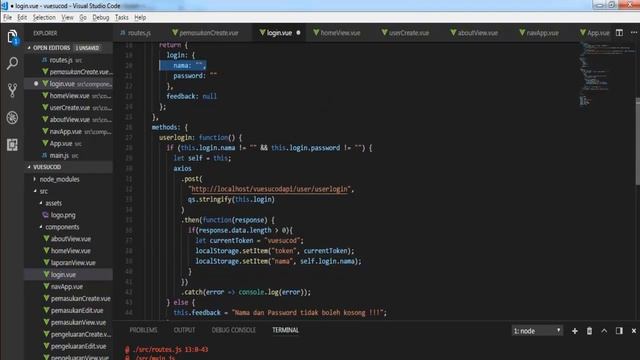Viewport: 640px width, 360px height.
Task: Open the editor more actions menu
Action: (633, 33)
